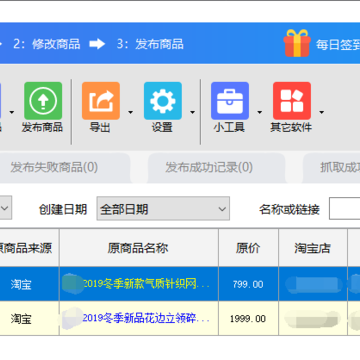Image resolution: width=360 pixels, height=360 pixels.
Task: Go to step 2: 修改商品
Action: tap(47, 44)
